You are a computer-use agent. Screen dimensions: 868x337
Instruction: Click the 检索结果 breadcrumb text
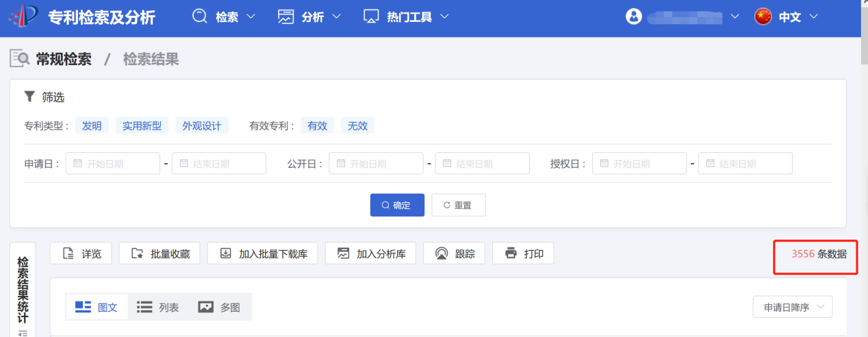tap(151, 60)
